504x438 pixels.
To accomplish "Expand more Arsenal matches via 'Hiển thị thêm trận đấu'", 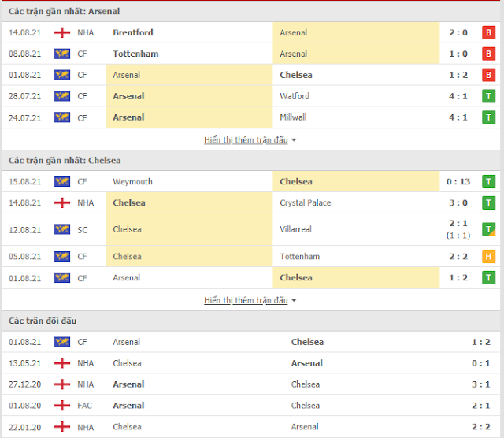I will tap(246, 140).
